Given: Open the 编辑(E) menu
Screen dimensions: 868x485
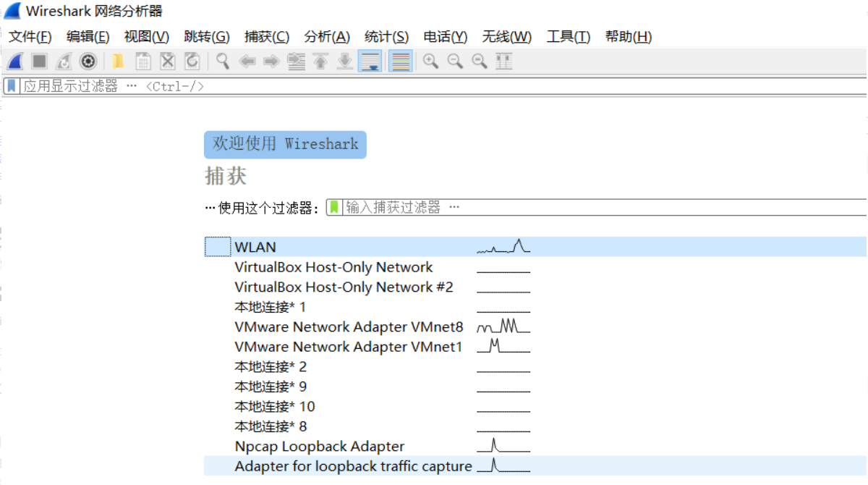Looking at the screenshot, I should tap(88, 37).
